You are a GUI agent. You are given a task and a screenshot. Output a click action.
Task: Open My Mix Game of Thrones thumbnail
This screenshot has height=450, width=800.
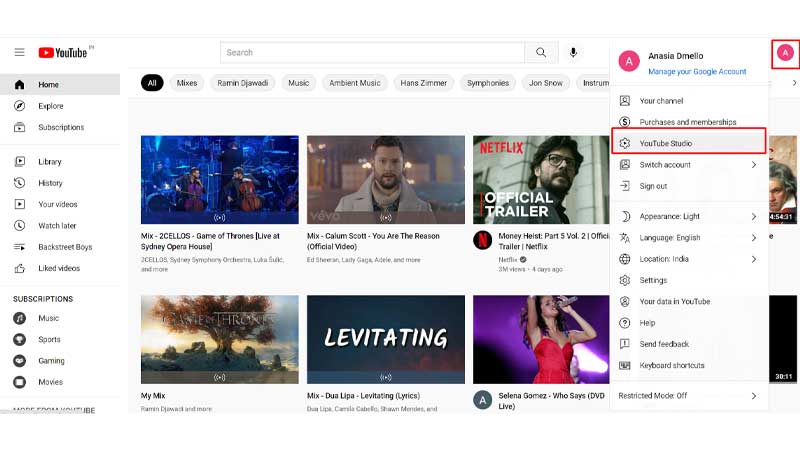click(220, 339)
